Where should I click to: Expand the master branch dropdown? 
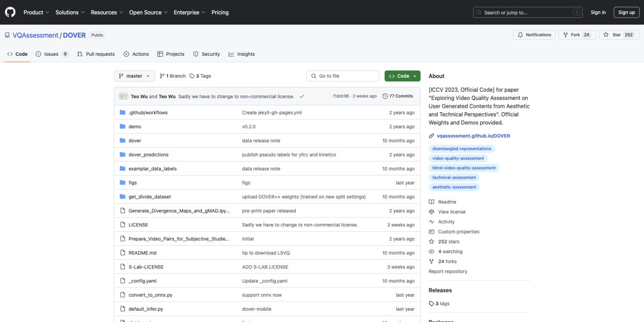[134, 76]
